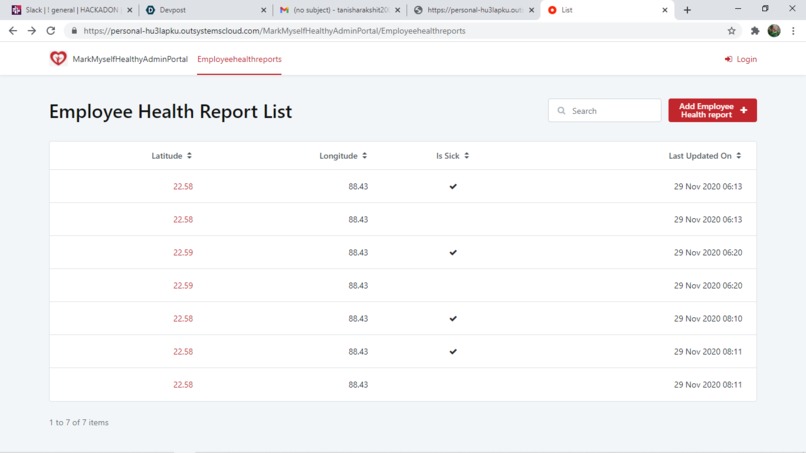This screenshot has height=453, width=806.
Task: Click the plus icon on Add Employee Health report
Action: click(743, 110)
